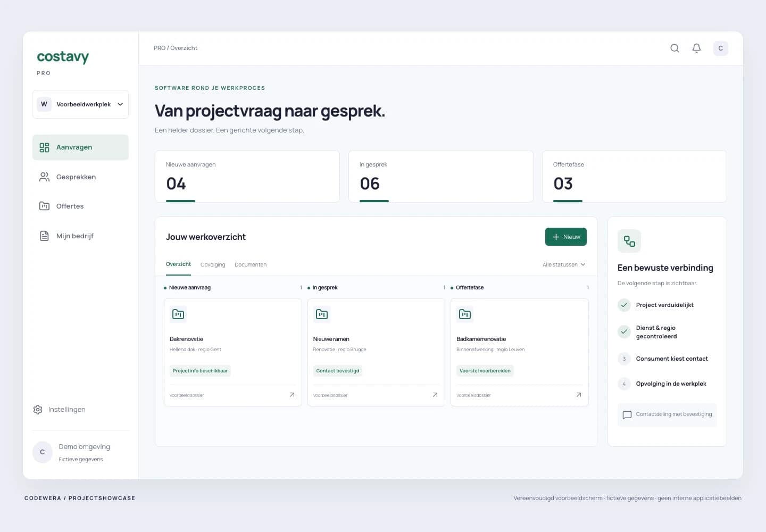Viewport: 766px width, 532px height.
Task: Open the C user avatar in header
Action: (x=721, y=48)
